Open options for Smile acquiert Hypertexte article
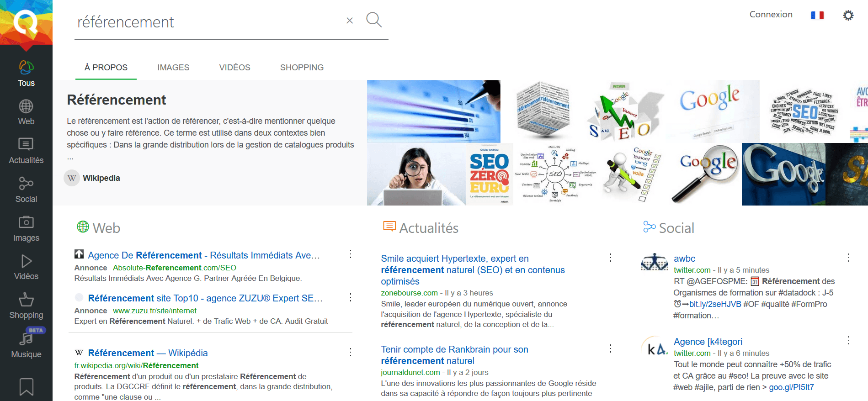Screen dimensions: 868x401 [x=611, y=258]
